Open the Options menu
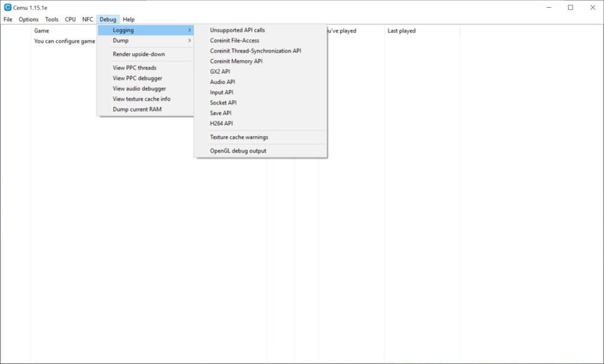This screenshot has width=604, height=364. click(28, 20)
